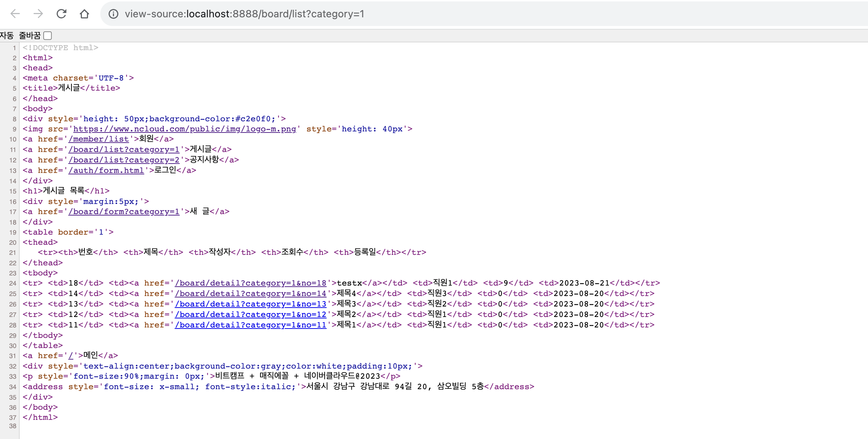The width and height of the screenshot is (868, 439).
Task: Click the 게시글 목록 heading text
Action: pos(63,191)
